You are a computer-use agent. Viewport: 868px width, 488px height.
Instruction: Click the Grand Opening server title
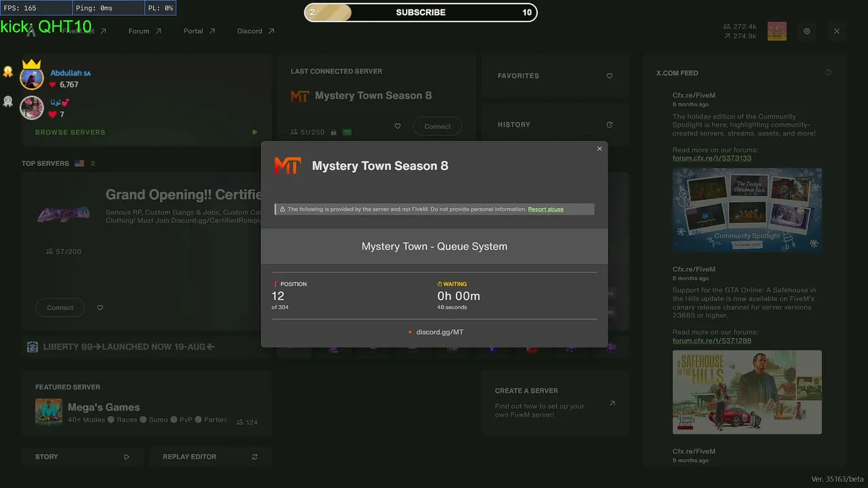[184, 195]
